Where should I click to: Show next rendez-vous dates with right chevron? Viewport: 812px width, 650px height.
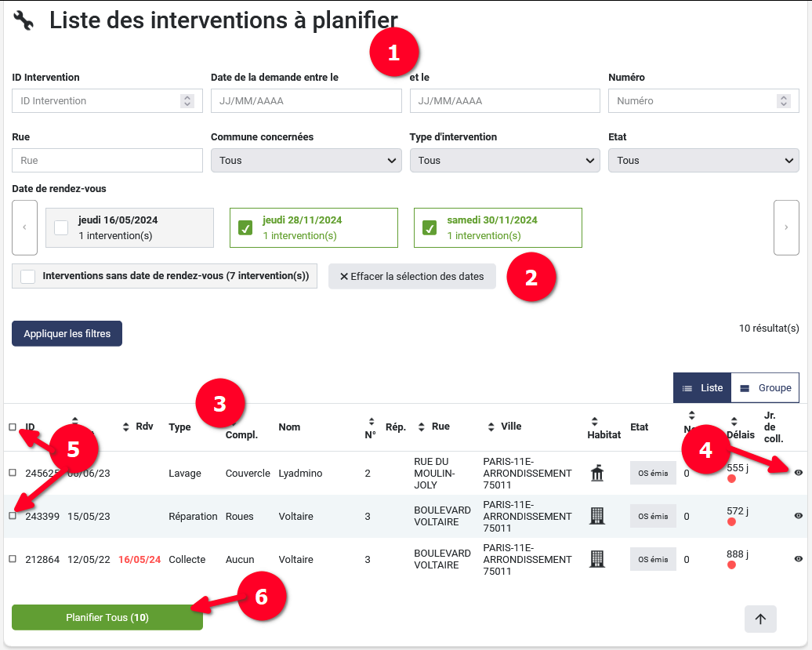[x=786, y=227]
